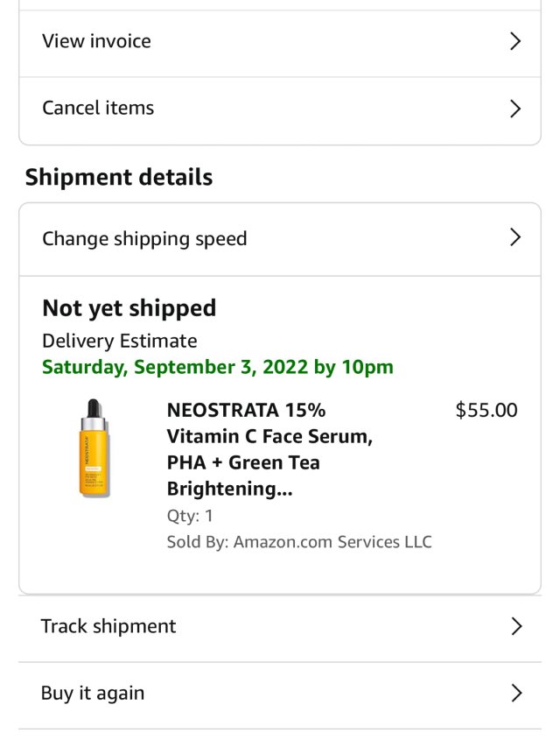Click the chevron next to View invoice
The width and height of the screenshot is (560, 747).
click(515, 41)
